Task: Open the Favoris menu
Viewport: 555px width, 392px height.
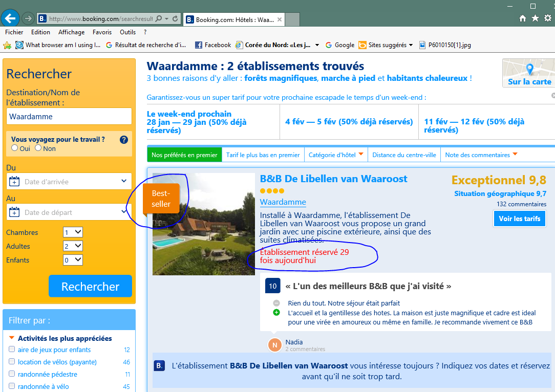Action: [x=102, y=32]
